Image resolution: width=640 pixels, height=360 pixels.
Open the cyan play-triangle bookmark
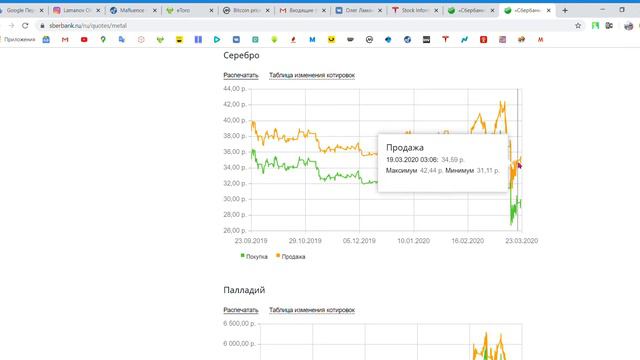point(217,40)
